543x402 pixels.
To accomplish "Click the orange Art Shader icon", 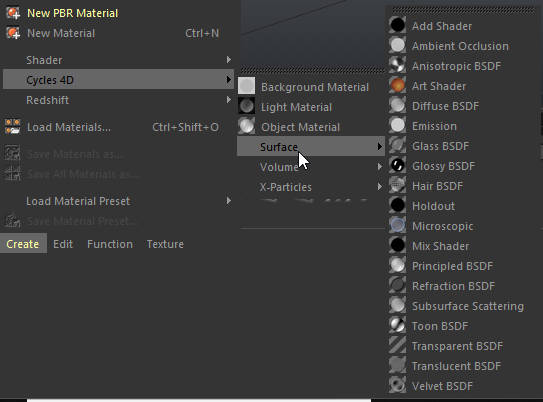I will point(398,85).
